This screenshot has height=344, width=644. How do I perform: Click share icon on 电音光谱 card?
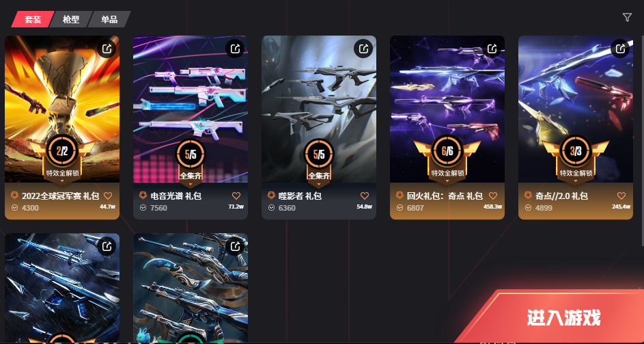point(236,49)
